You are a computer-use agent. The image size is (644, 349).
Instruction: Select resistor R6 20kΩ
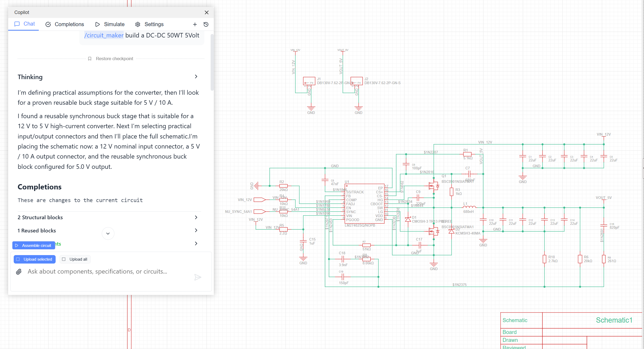580,259
